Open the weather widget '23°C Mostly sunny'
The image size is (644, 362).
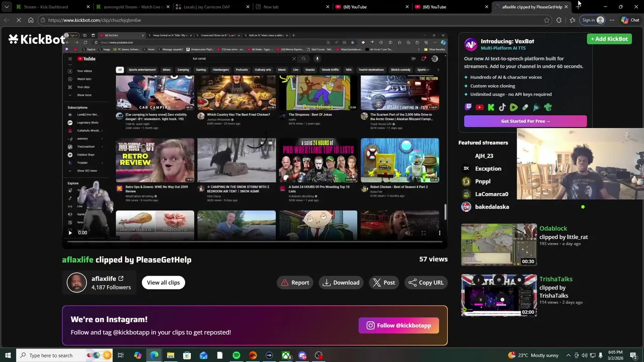(533, 355)
